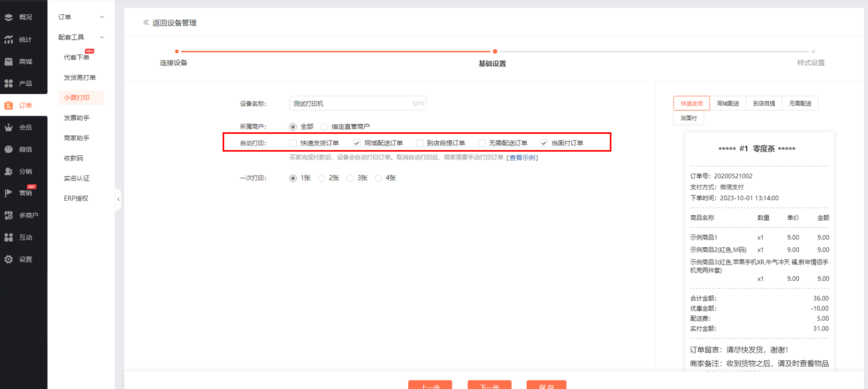Open 发票助手 in the submenu
The image size is (868, 389).
pos(76,118)
